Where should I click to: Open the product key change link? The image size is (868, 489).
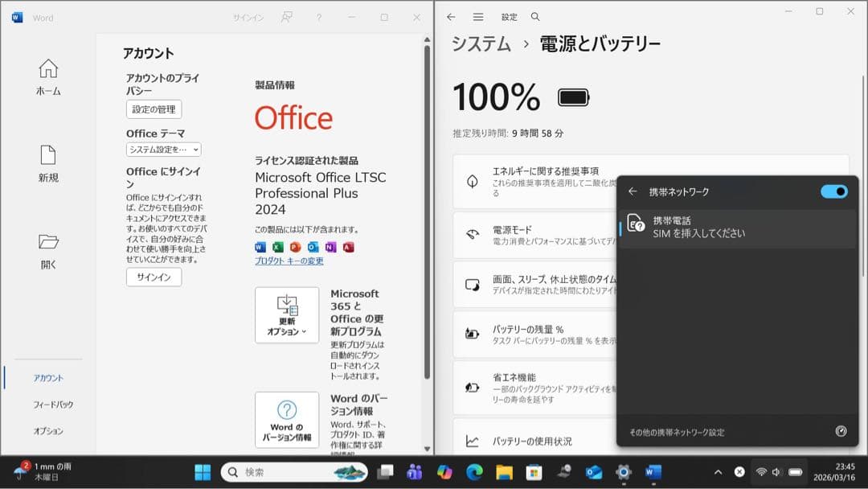[288, 261]
